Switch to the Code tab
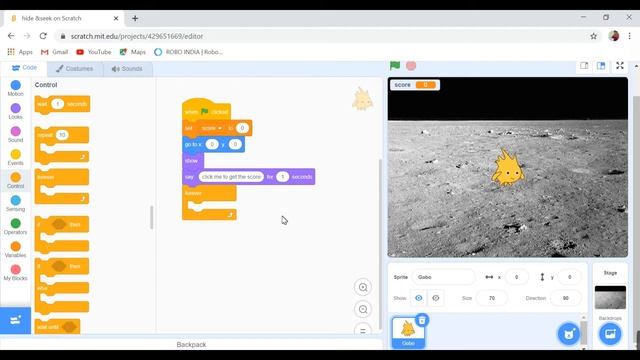This screenshot has width=640, height=360. tap(24, 68)
